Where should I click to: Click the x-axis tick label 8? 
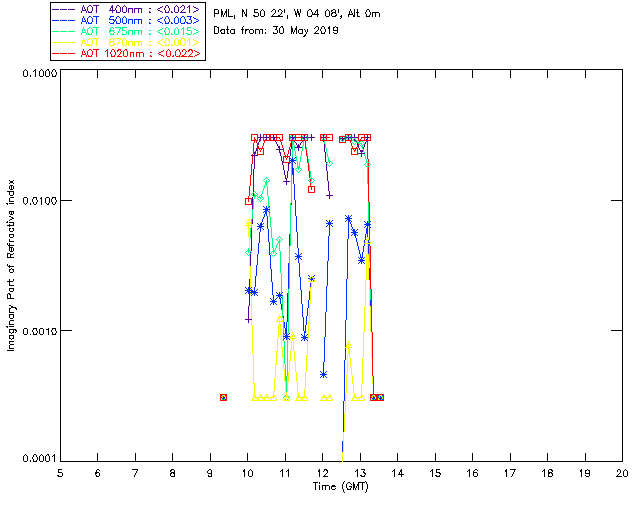point(173,472)
